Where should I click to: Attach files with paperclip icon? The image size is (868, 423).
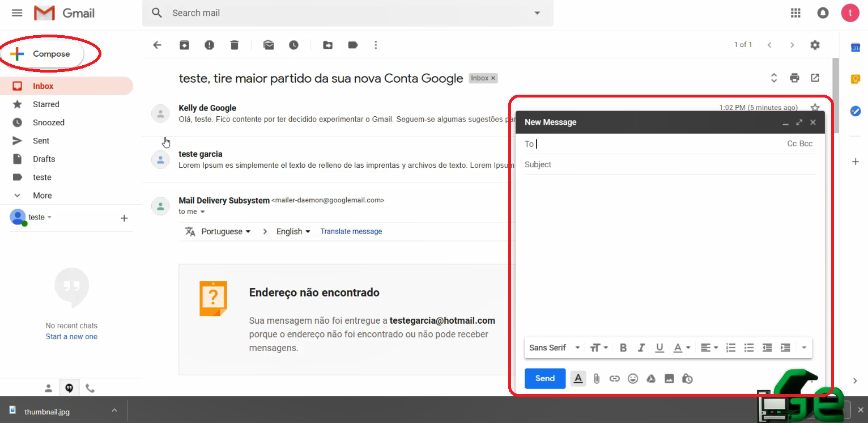(x=597, y=379)
